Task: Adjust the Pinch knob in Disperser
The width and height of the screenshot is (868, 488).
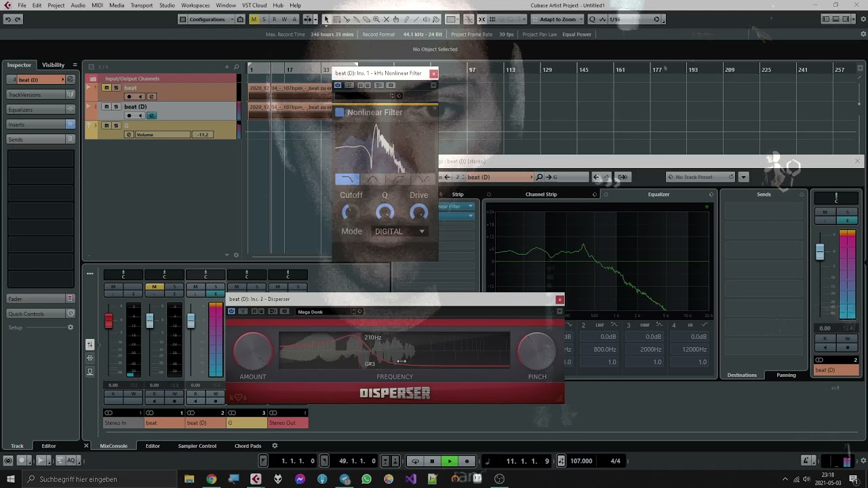Action: pos(536,351)
